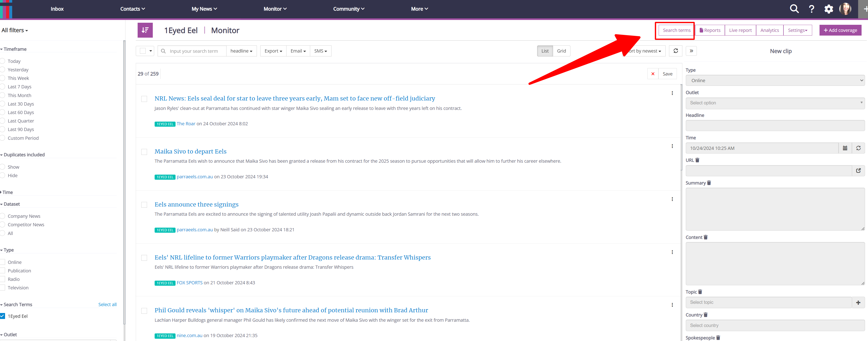
Task: Click the plus icon beside Topic field
Action: click(x=858, y=303)
